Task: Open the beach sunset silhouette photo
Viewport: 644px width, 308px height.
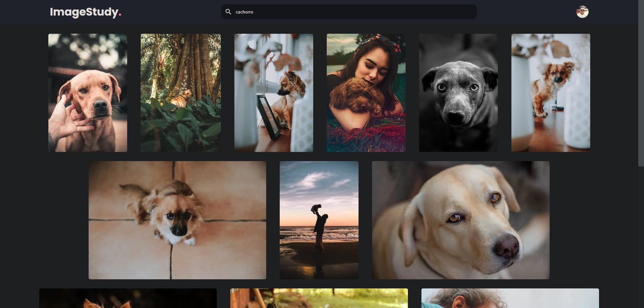Action: [319, 220]
